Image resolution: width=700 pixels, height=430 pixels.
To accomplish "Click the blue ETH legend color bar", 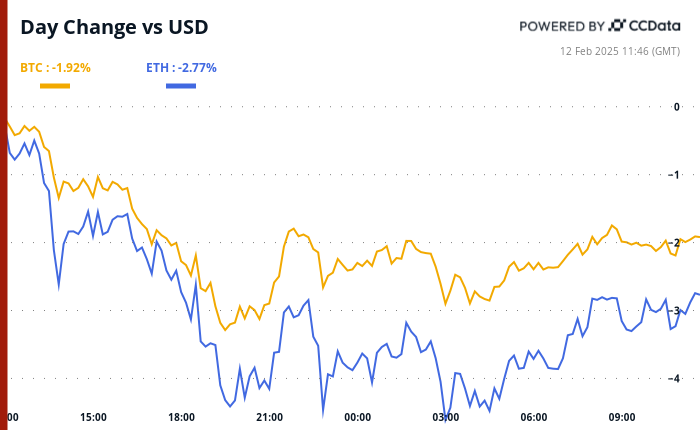I will pyautogui.click(x=181, y=86).
